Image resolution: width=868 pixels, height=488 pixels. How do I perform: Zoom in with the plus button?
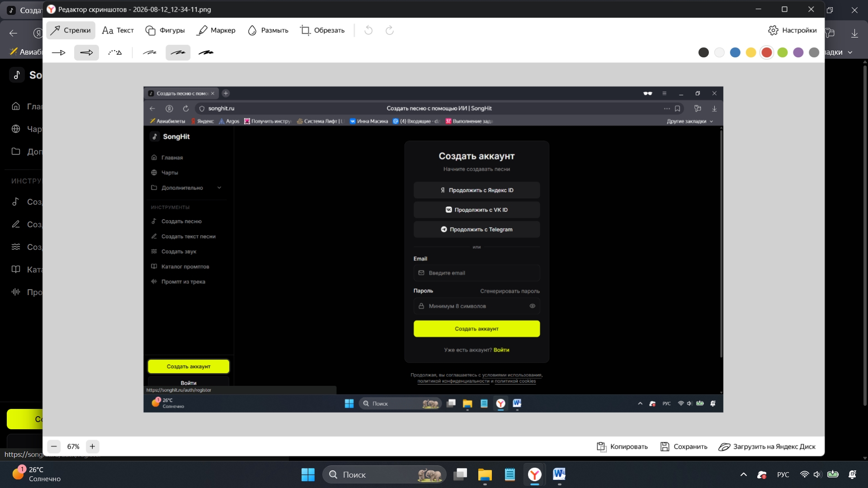coord(92,446)
